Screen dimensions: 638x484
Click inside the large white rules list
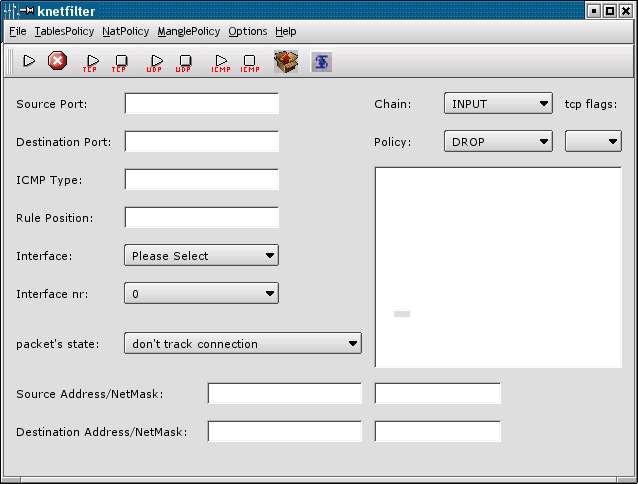coord(498,267)
